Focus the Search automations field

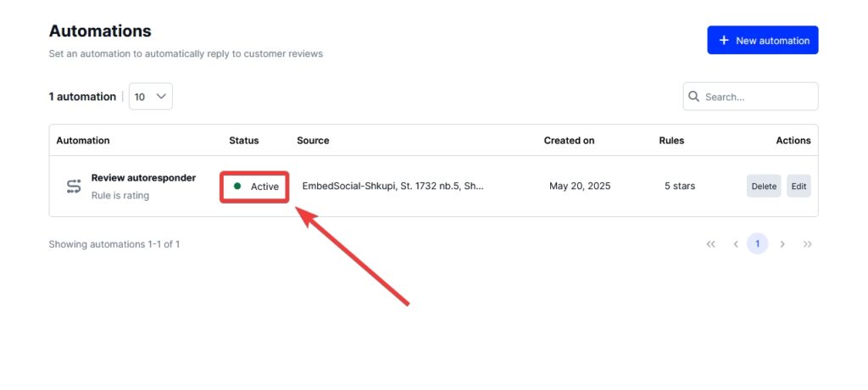[750, 97]
